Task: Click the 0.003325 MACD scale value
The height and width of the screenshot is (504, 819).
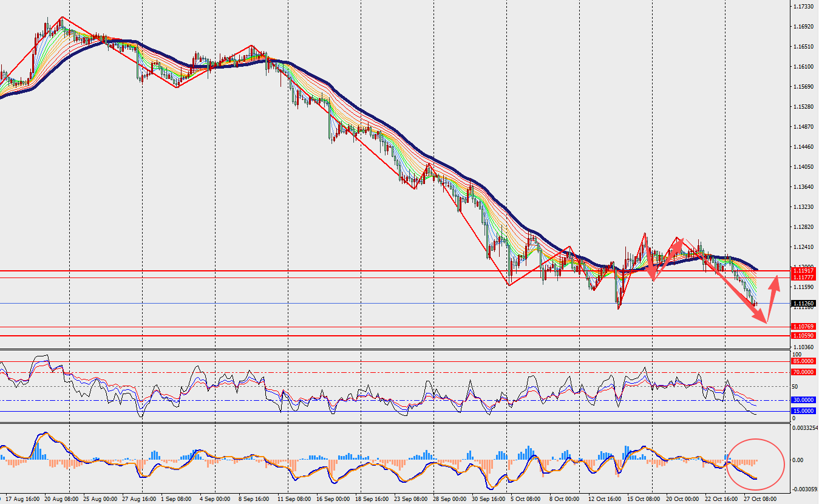Action: click(x=806, y=428)
